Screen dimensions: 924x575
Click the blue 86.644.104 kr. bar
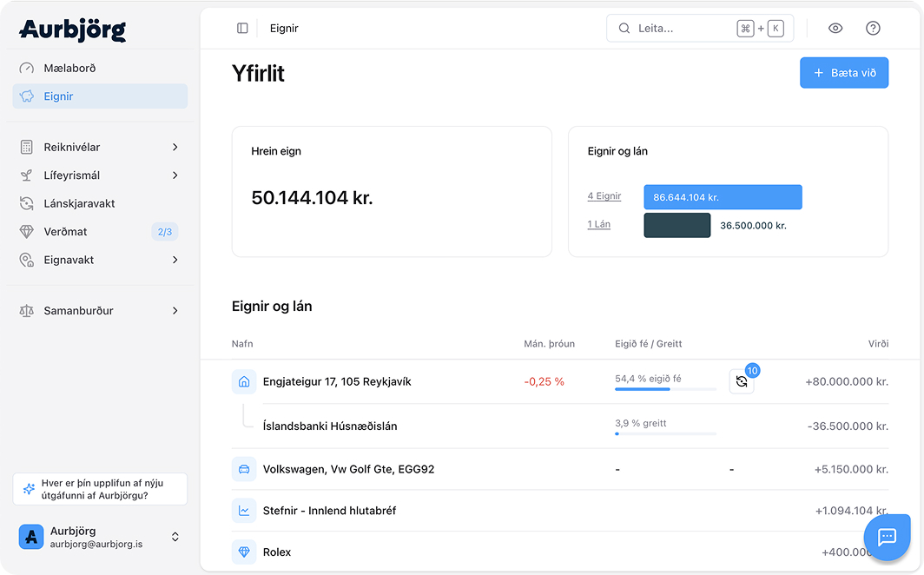tap(723, 197)
